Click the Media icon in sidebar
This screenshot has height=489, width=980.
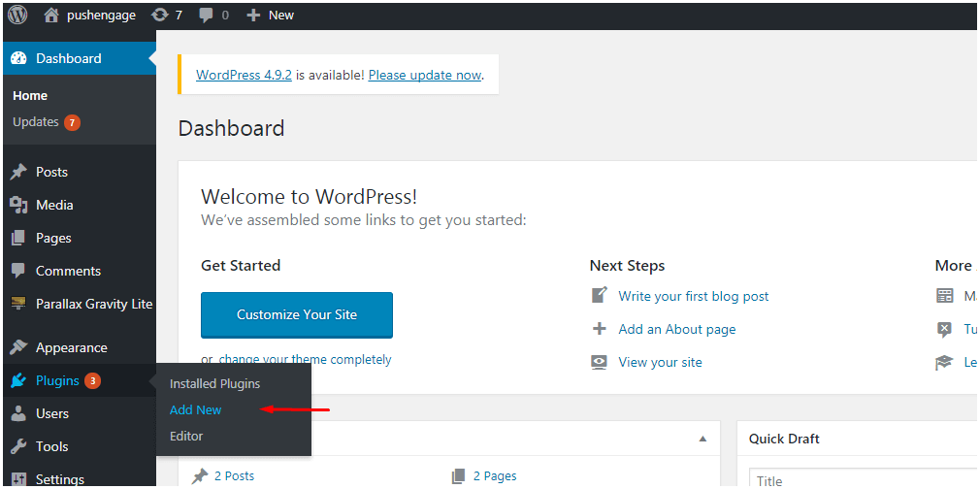(x=18, y=205)
